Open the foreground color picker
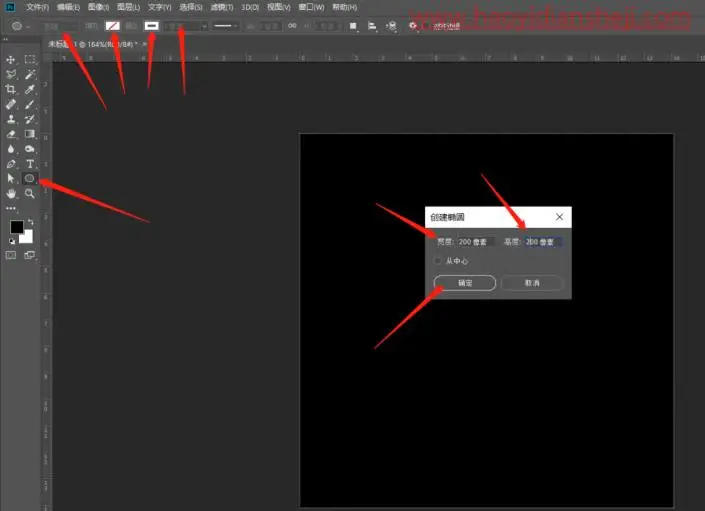Image resolution: width=705 pixels, height=511 pixels. click(x=17, y=227)
